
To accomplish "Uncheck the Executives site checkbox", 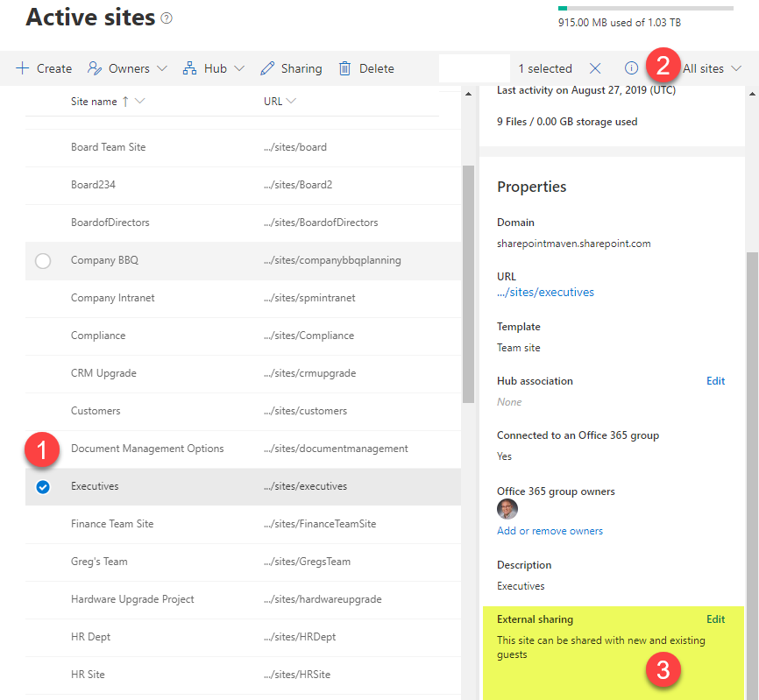I will point(43,486).
